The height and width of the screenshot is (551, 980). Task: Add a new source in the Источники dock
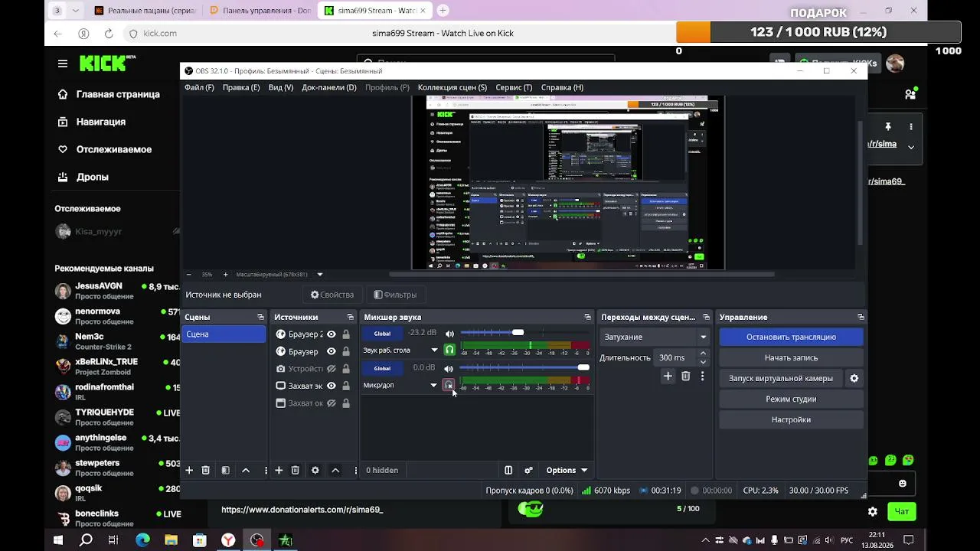pos(279,470)
